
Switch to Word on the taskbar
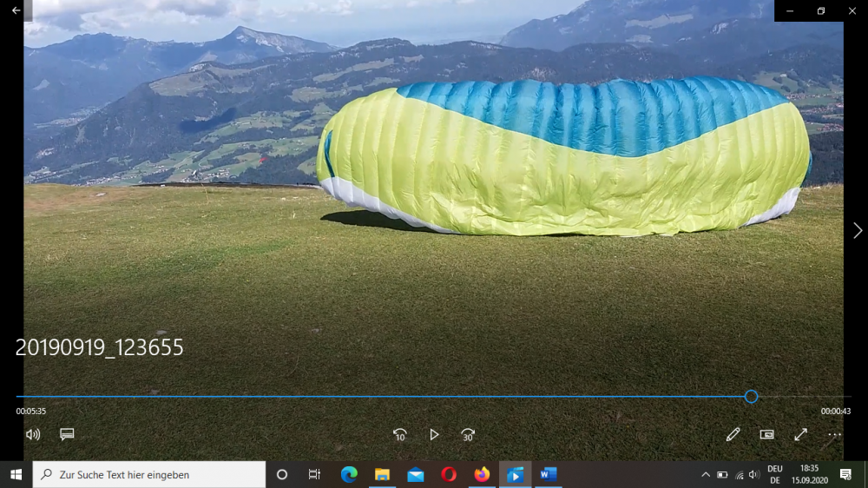pos(548,475)
